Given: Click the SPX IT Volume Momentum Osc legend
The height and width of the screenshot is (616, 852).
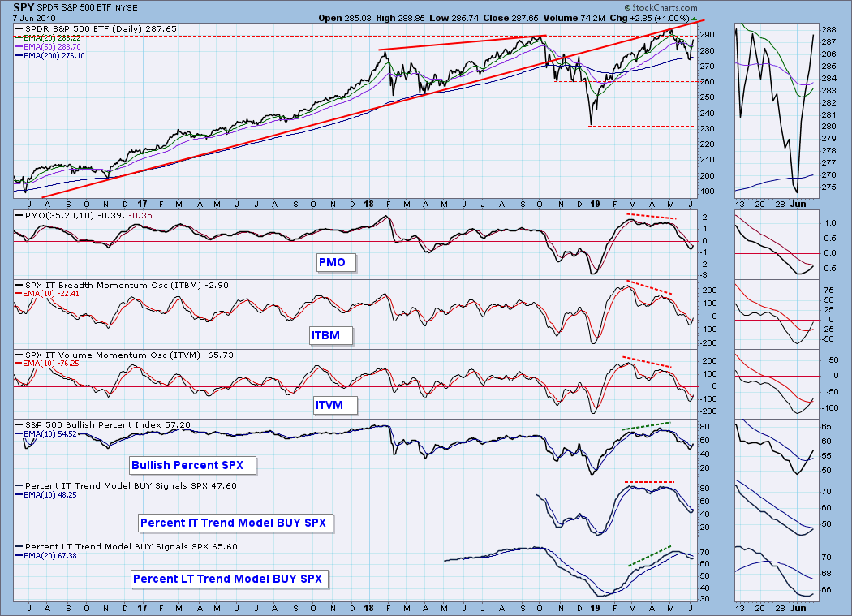Looking at the screenshot, I should pos(125,355).
